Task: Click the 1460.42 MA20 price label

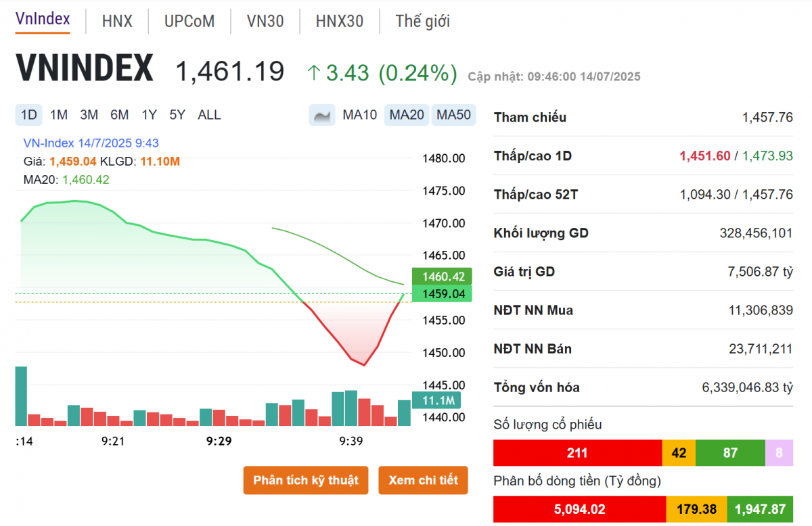Action: point(443,277)
